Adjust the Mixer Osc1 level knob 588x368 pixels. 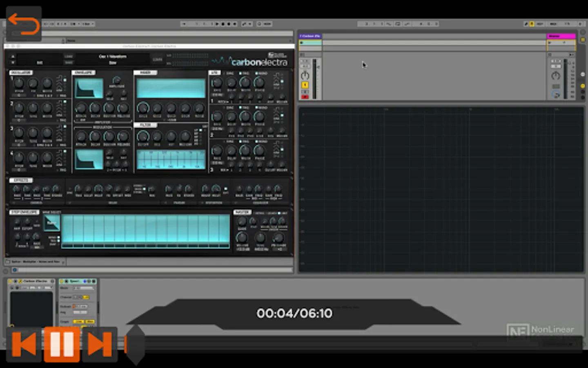point(143,108)
